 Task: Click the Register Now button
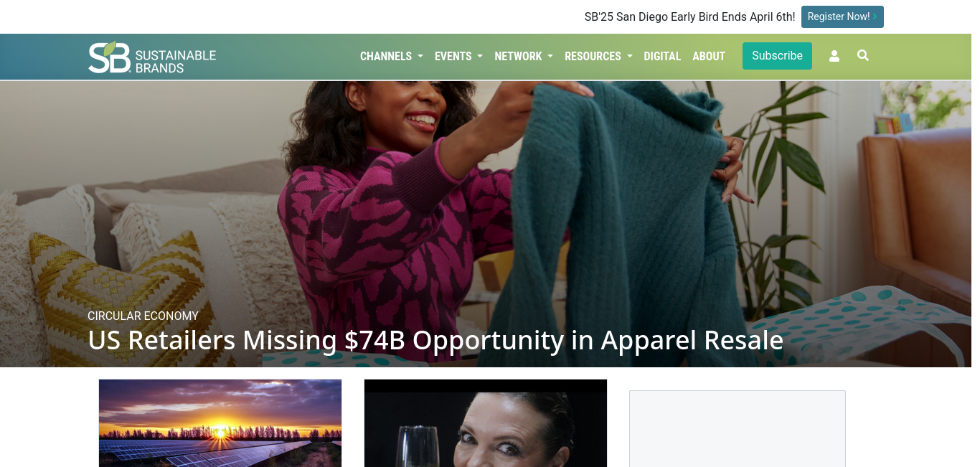click(x=842, y=16)
